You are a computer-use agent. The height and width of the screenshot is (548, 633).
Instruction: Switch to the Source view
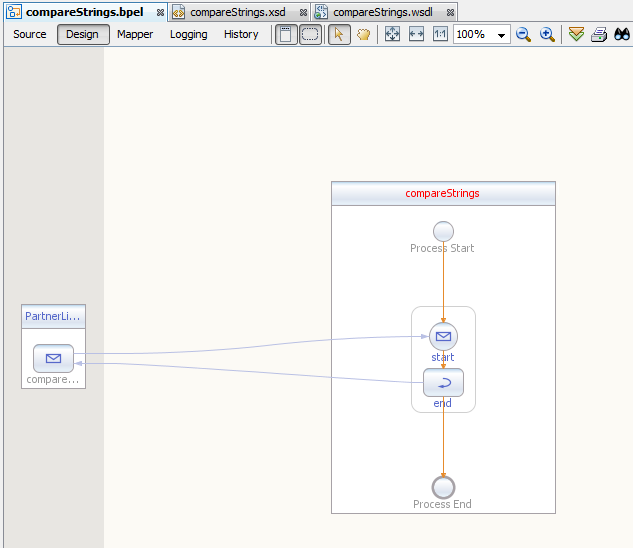point(30,34)
